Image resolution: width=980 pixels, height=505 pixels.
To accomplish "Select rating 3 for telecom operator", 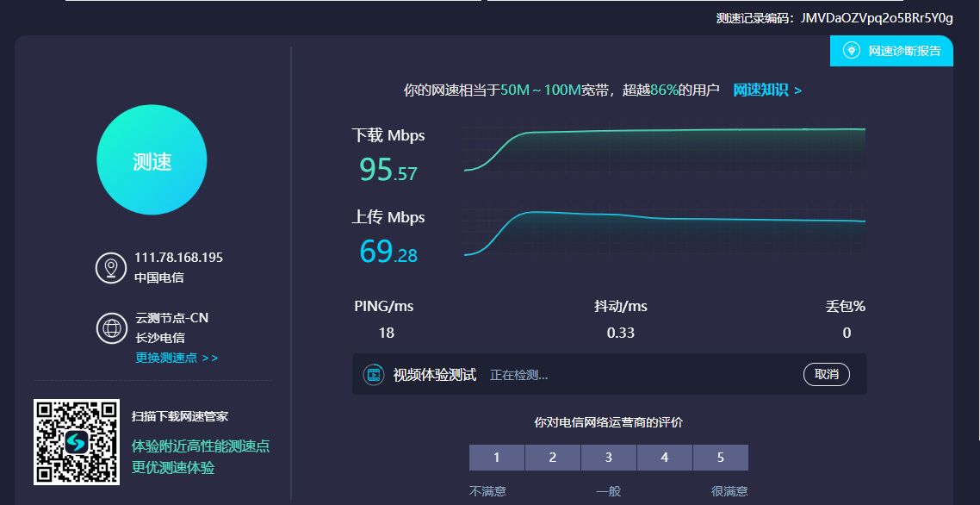I will point(609,458).
